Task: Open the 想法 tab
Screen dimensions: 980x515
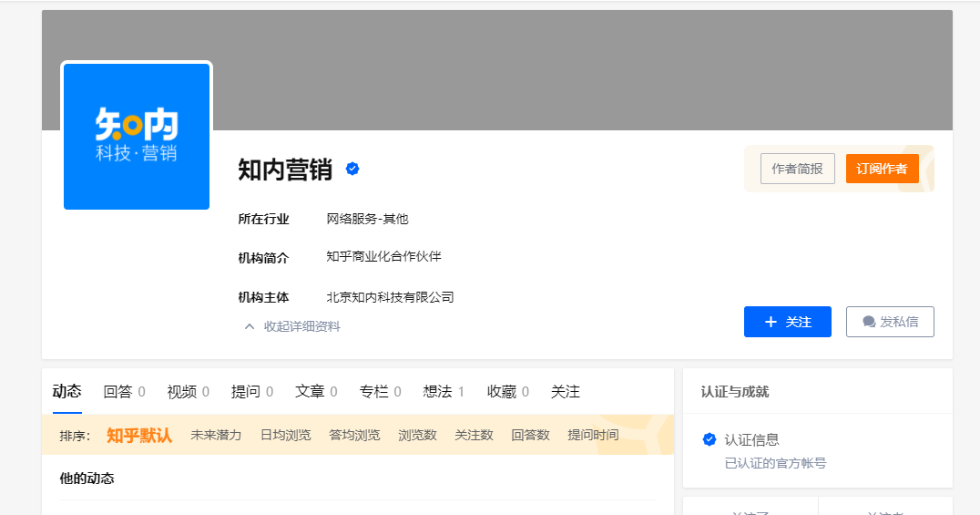Action: tap(444, 392)
